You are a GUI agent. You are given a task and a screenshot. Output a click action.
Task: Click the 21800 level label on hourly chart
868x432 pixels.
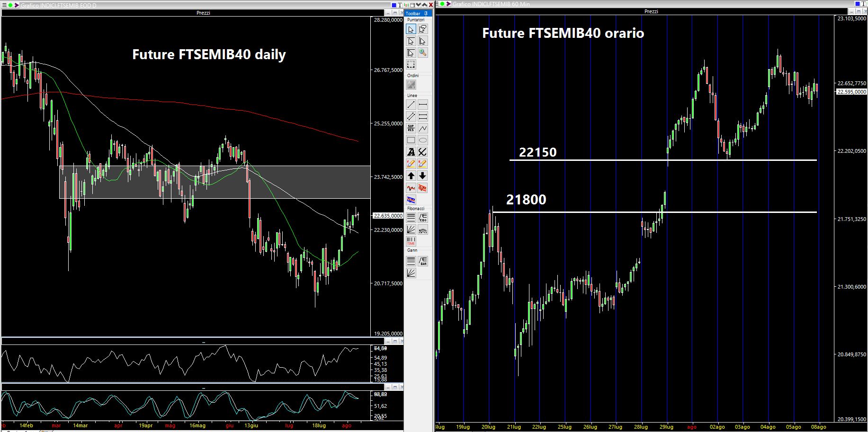[x=526, y=199]
